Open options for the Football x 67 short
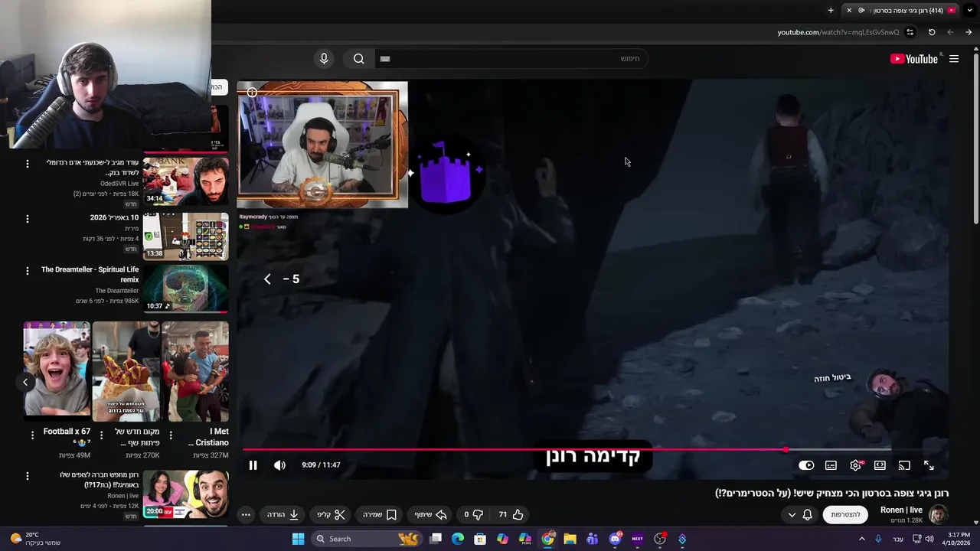The height and width of the screenshot is (551, 980). 32,435
